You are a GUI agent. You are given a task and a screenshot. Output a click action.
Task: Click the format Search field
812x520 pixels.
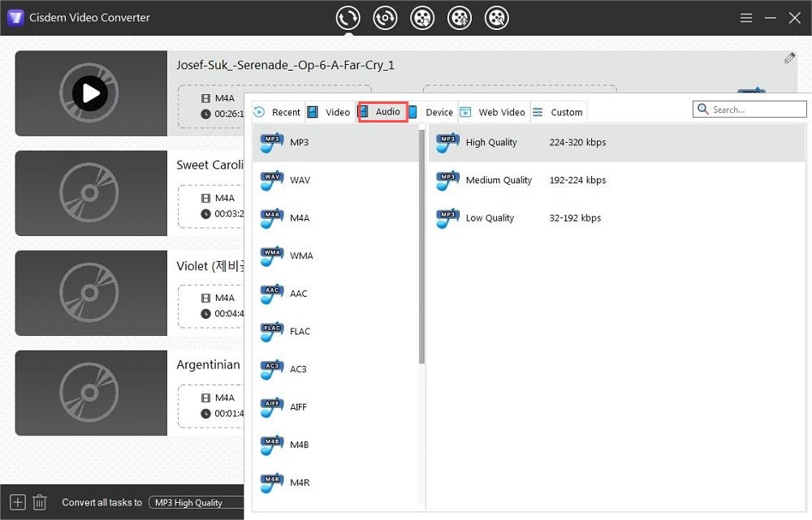click(755, 110)
